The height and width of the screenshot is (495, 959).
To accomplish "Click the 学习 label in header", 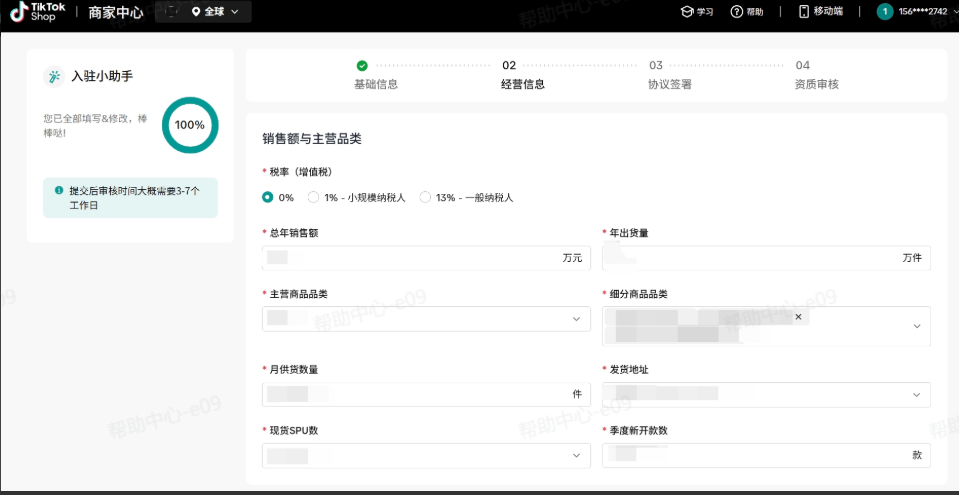I will tap(705, 12).
